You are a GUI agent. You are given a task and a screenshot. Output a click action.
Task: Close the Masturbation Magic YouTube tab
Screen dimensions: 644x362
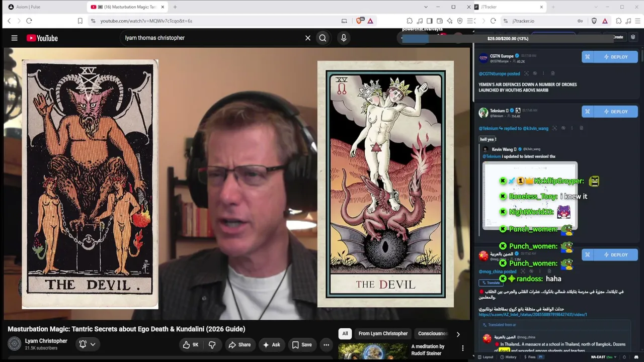tap(163, 7)
